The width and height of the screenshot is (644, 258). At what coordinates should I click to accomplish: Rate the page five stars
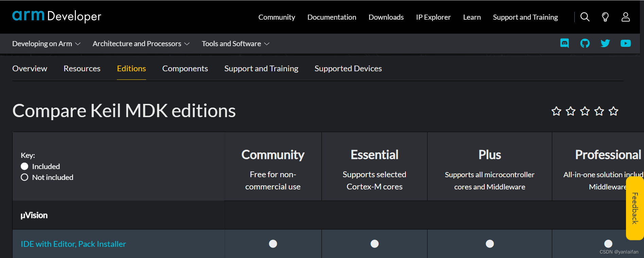(x=613, y=111)
